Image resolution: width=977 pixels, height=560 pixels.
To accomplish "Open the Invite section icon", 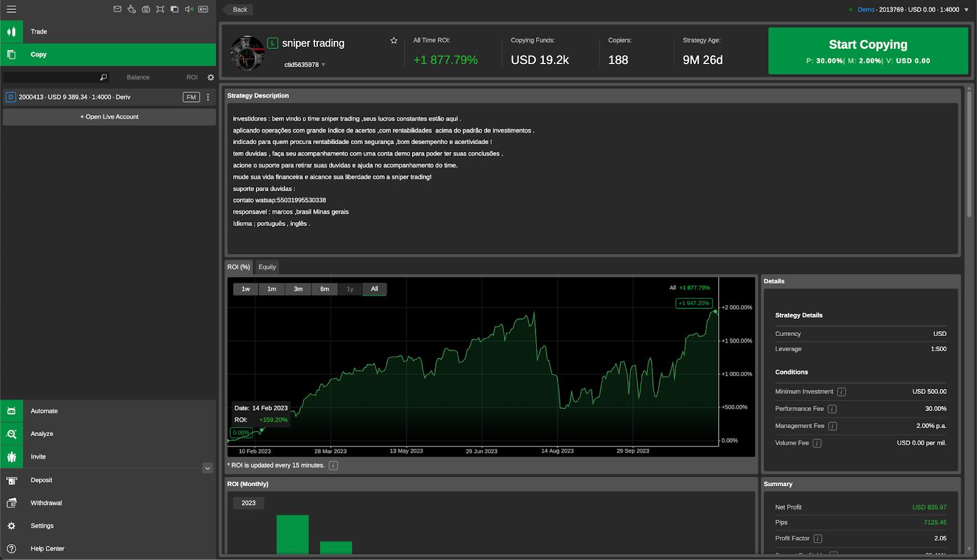I will pyautogui.click(x=11, y=456).
